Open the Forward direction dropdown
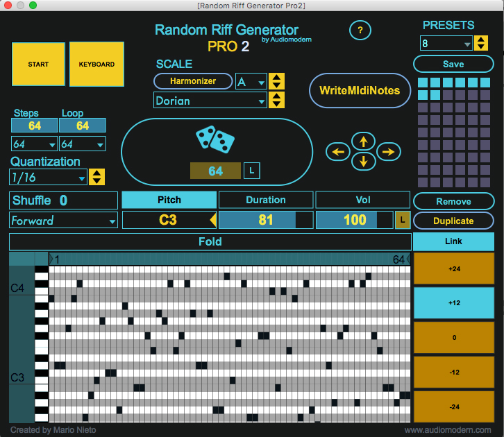The image size is (504, 437). pyautogui.click(x=63, y=221)
